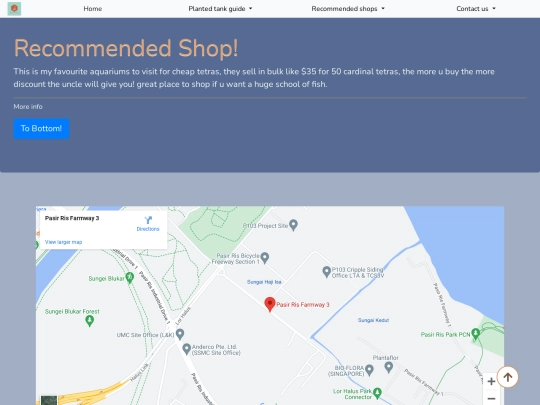Select the Plantaflor map marker

coord(388,367)
